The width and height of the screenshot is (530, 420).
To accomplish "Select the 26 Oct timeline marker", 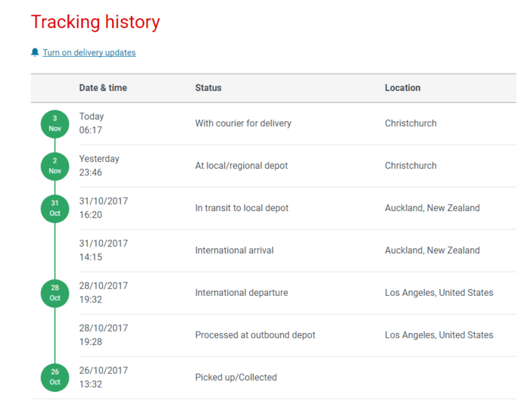I will pyautogui.click(x=55, y=378).
